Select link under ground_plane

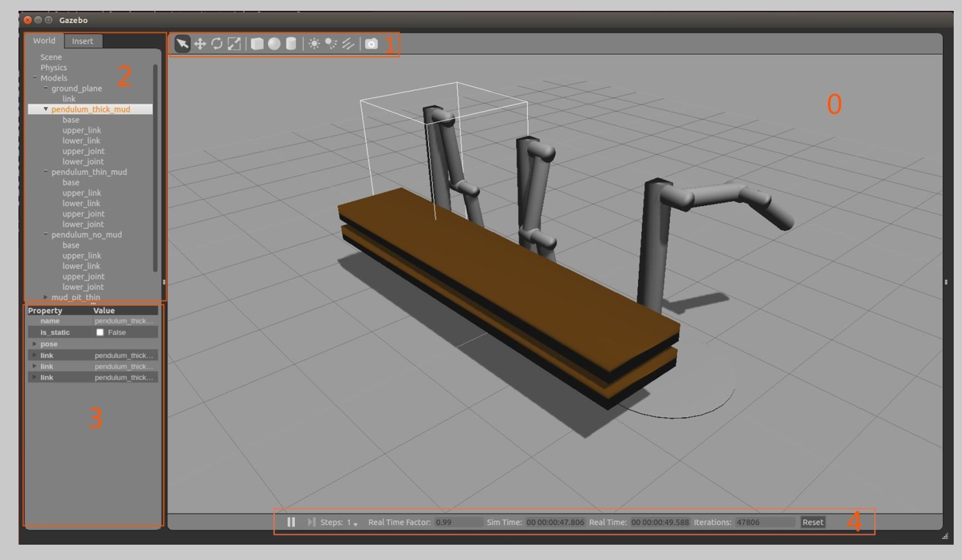click(x=69, y=99)
